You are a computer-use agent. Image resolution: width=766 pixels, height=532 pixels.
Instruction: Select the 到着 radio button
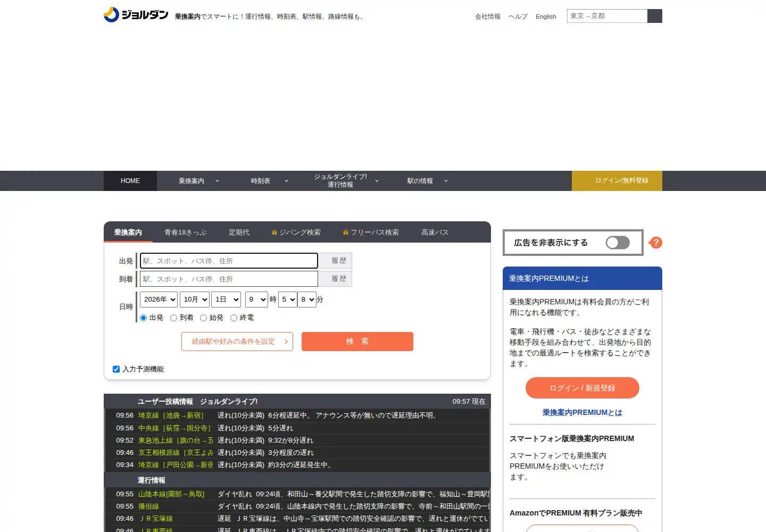[x=173, y=318]
